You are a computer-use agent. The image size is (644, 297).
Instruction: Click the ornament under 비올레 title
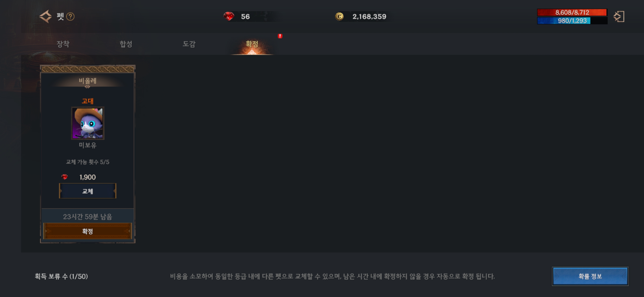pos(88,87)
